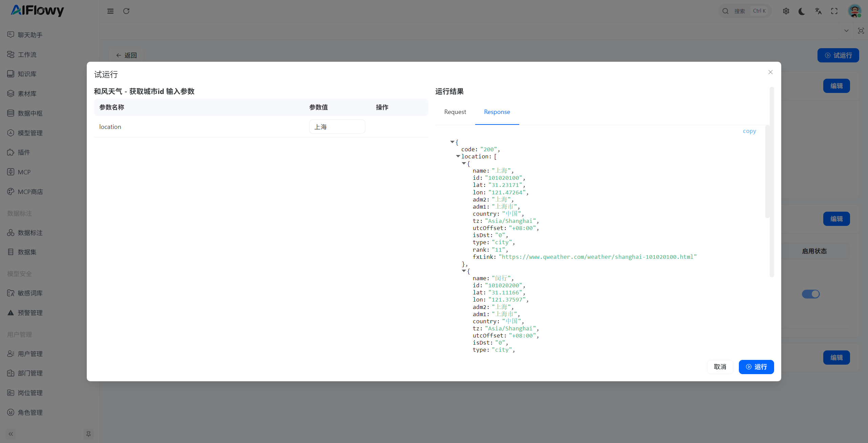Collapse the location array in the JSON response
This screenshot has height=443, width=868.
(x=458, y=156)
